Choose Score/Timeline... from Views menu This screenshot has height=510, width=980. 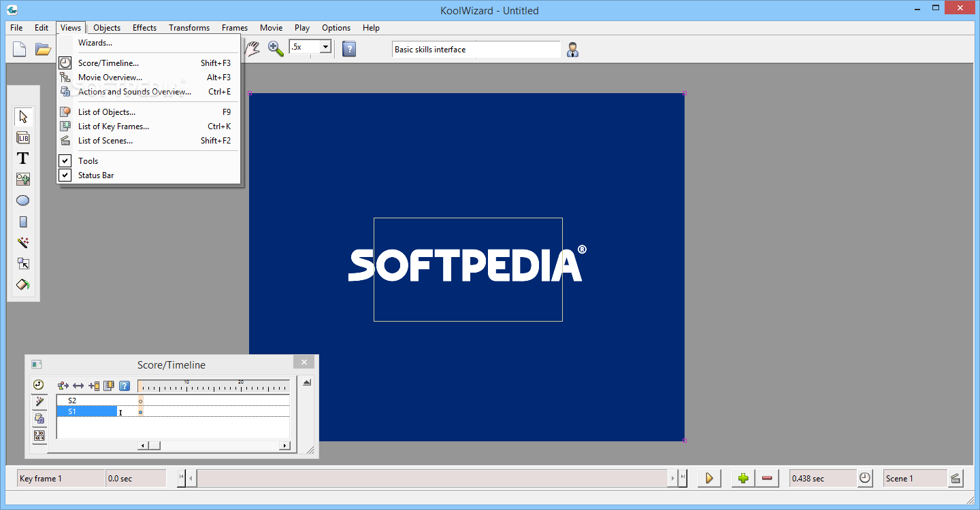click(149, 63)
